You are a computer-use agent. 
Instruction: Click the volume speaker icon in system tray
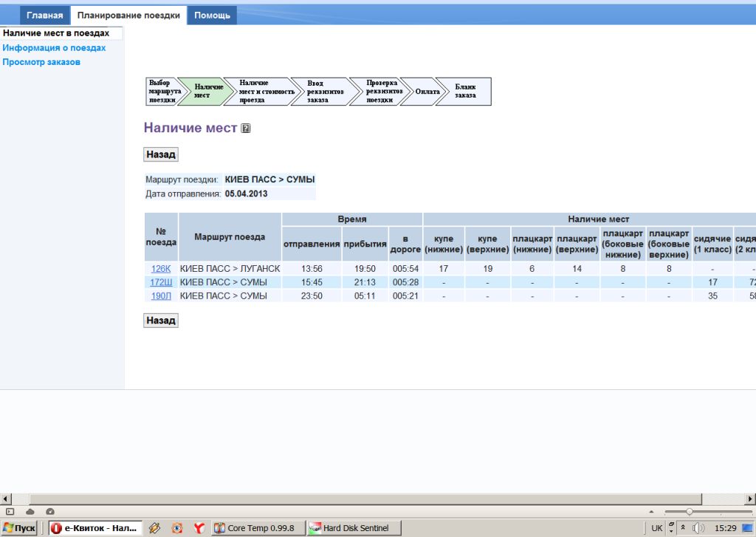click(x=698, y=528)
